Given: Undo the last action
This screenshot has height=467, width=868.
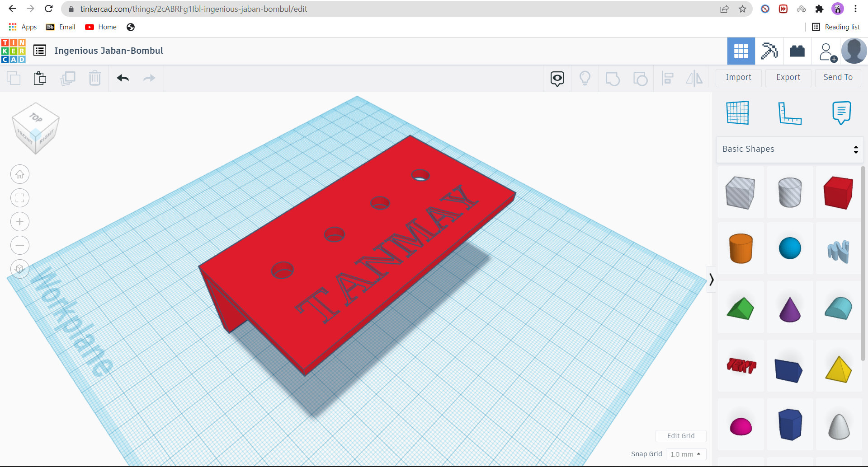Looking at the screenshot, I should (123, 78).
